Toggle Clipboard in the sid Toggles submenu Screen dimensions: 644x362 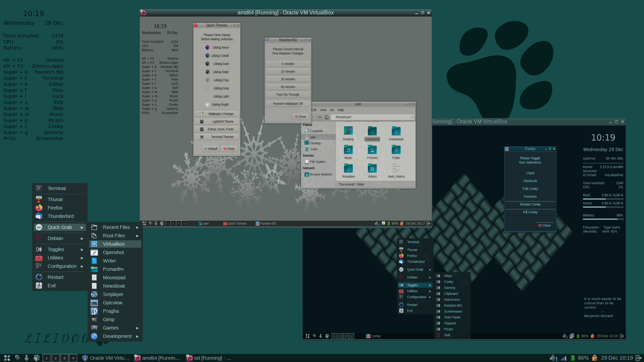[452, 294]
